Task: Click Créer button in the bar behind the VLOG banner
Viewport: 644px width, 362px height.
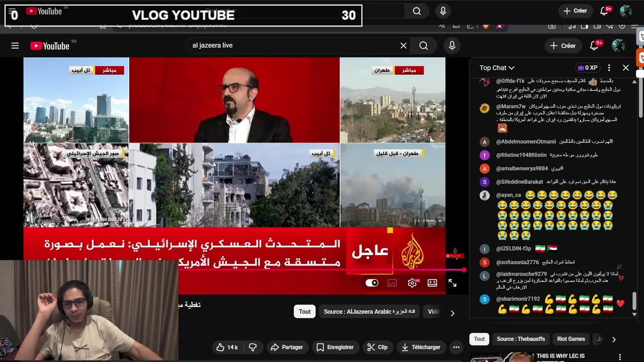Action: [575, 11]
